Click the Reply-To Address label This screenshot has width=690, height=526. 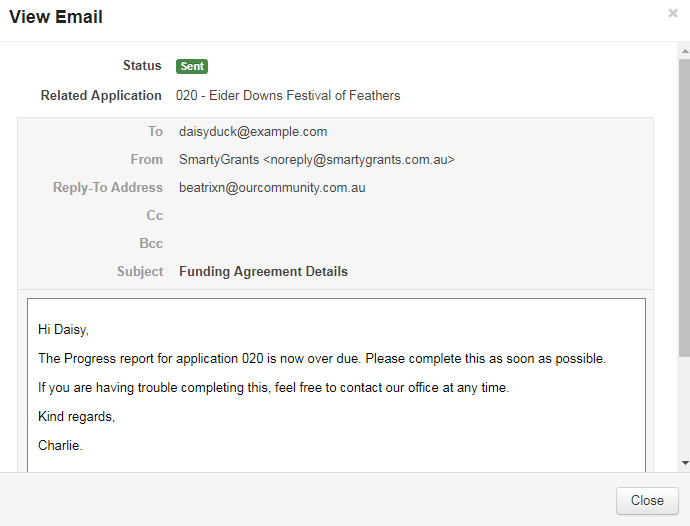(108, 187)
